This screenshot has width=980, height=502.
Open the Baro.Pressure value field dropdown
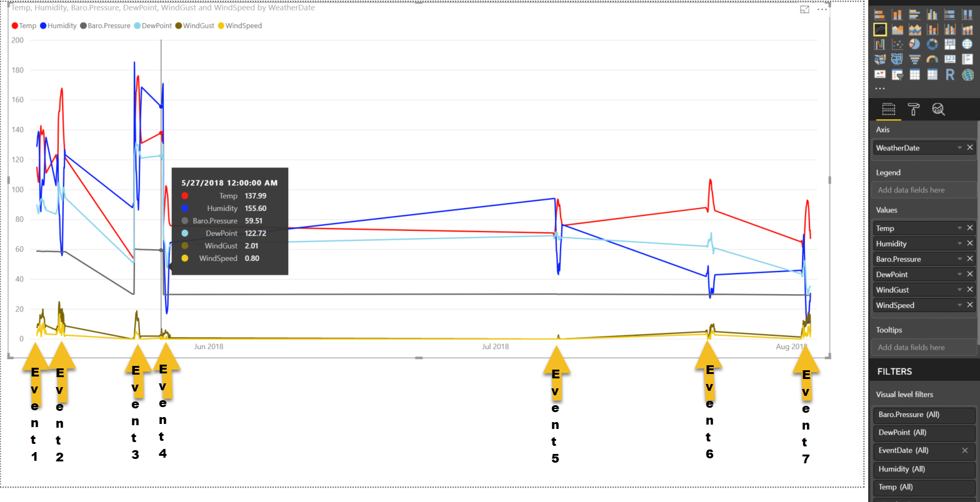pyautogui.click(x=959, y=259)
